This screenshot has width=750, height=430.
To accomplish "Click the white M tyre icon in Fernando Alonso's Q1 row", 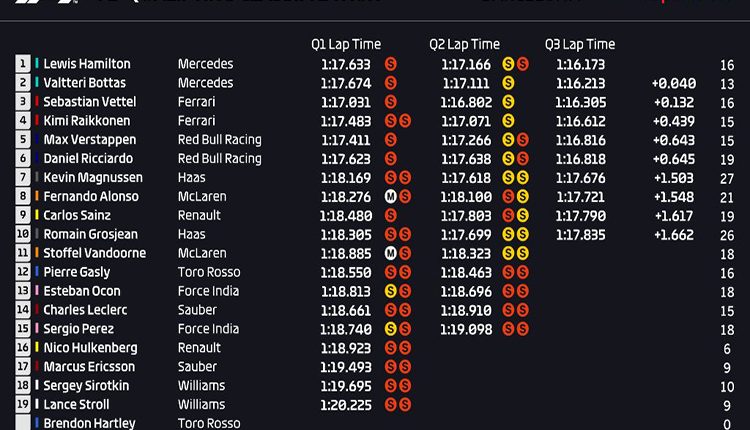I will tap(390, 197).
